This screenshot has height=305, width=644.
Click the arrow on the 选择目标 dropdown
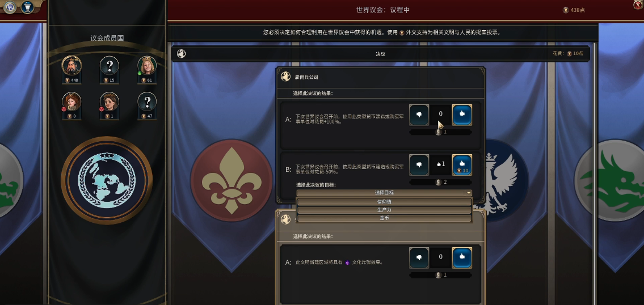(x=468, y=193)
